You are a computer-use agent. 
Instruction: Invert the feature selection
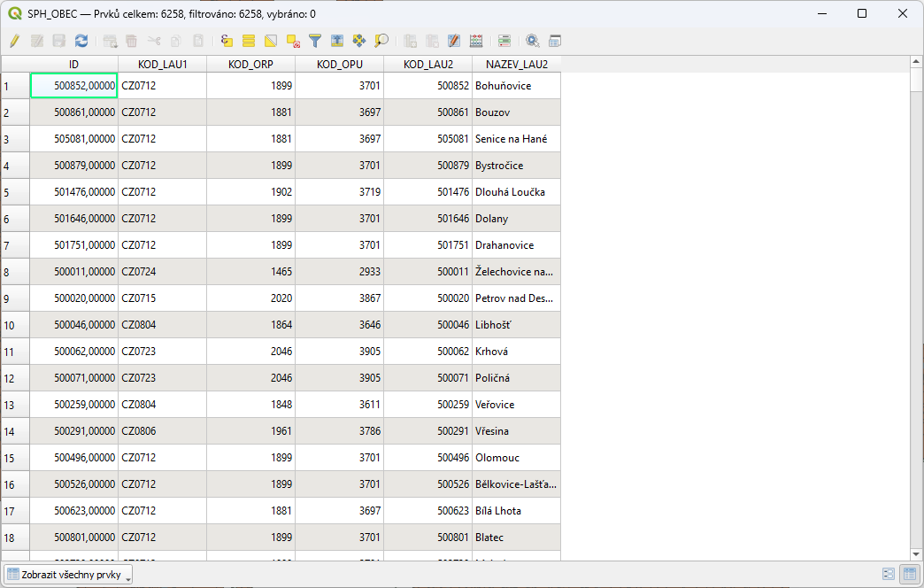click(271, 41)
